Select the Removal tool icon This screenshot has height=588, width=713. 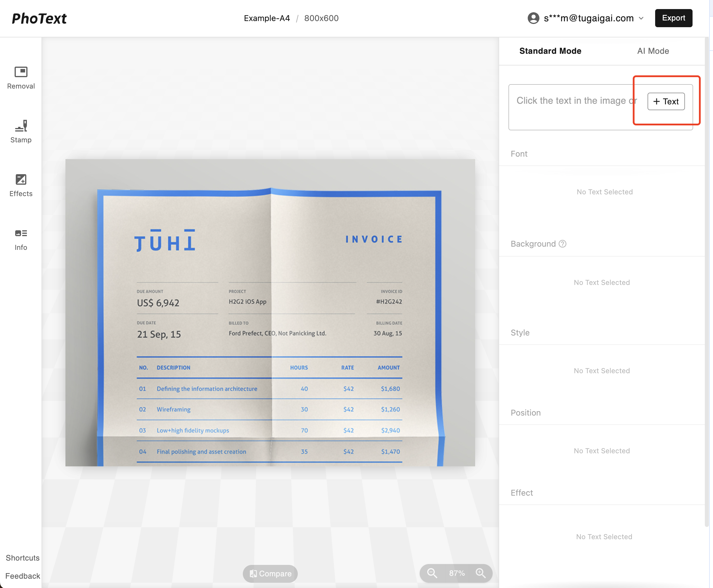click(x=21, y=72)
